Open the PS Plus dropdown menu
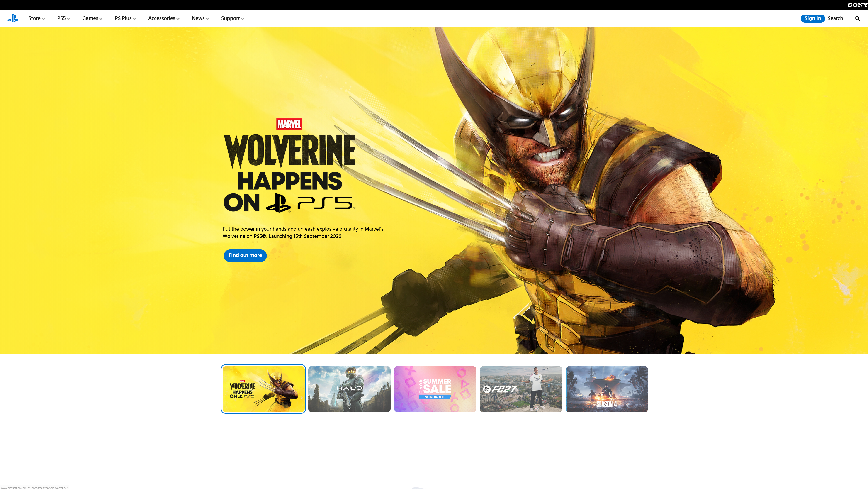Image resolution: width=868 pixels, height=489 pixels. pyautogui.click(x=125, y=18)
